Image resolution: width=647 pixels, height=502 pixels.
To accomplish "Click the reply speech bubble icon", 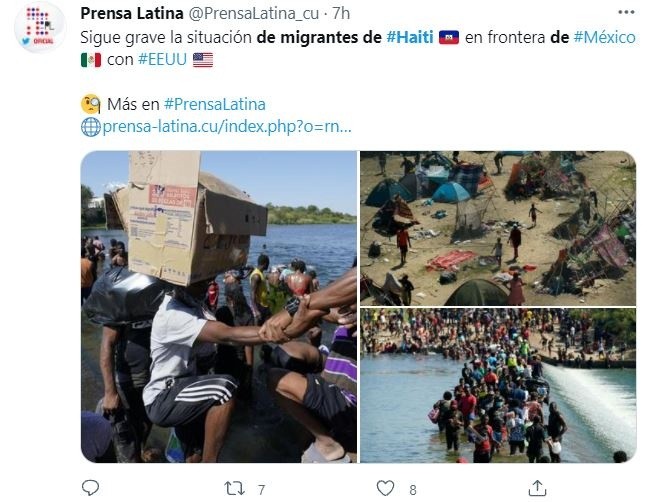I will (90, 488).
